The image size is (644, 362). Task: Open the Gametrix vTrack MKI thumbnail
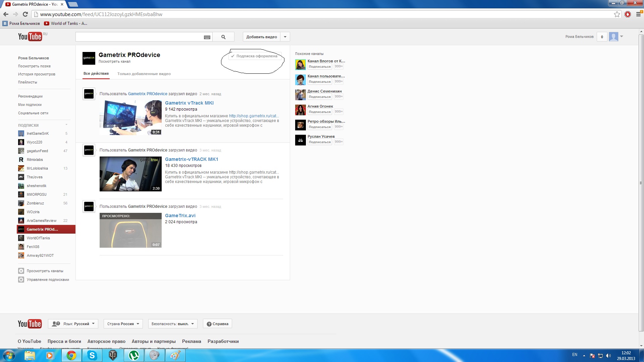(x=130, y=118)
